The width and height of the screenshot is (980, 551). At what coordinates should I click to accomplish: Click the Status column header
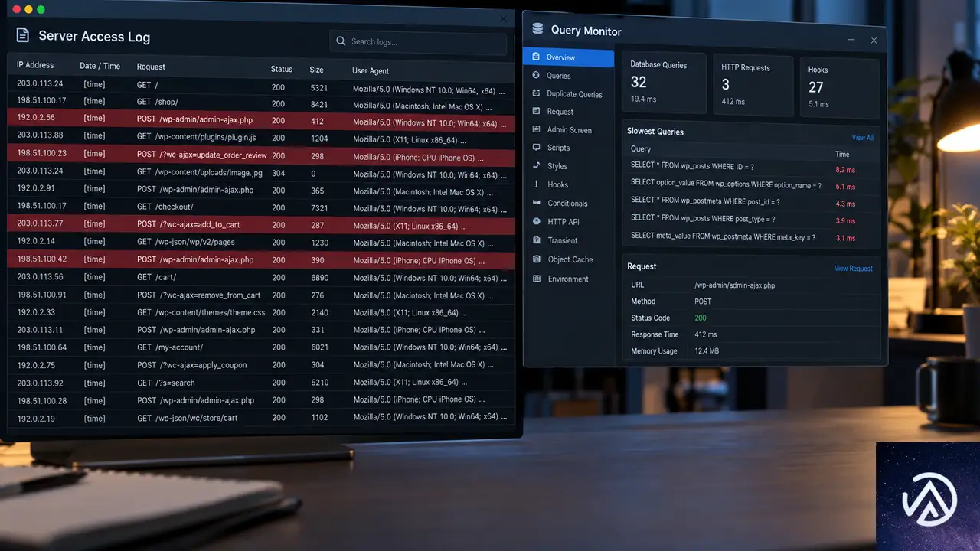[x=282, y=69]
